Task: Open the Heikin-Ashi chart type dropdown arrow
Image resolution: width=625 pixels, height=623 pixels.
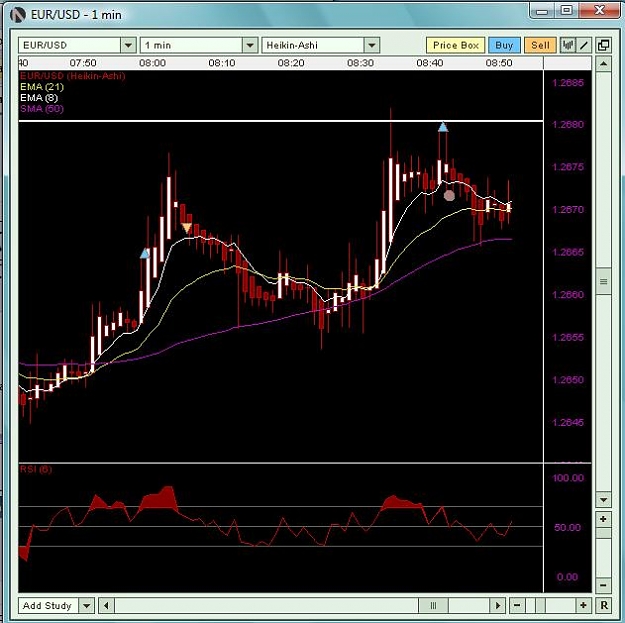Action: pos(371,45)
